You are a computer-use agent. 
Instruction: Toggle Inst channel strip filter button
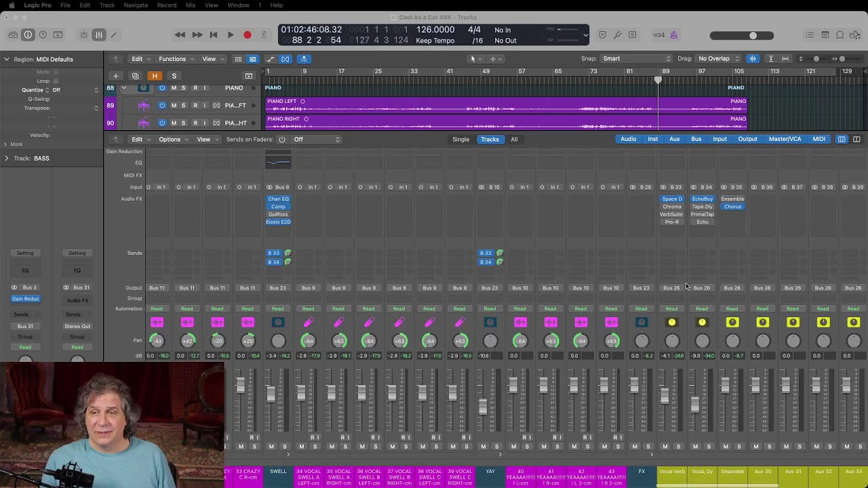(652, 140)
